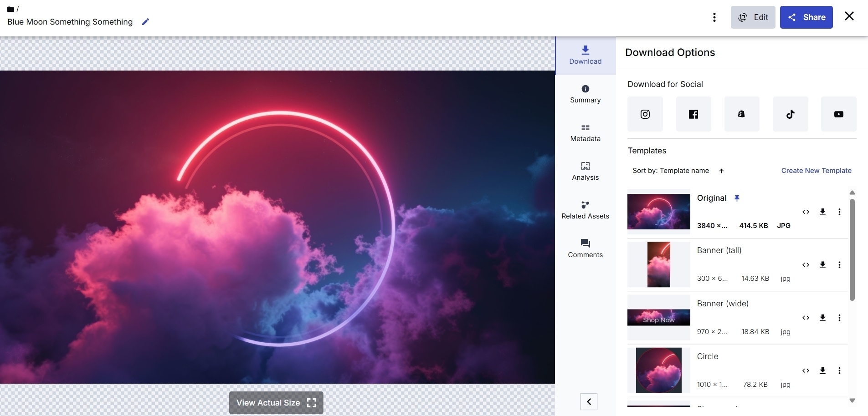Screen dimensions: 868x416
Task: Get embed code for Circle template
Action: click(806, 370)
